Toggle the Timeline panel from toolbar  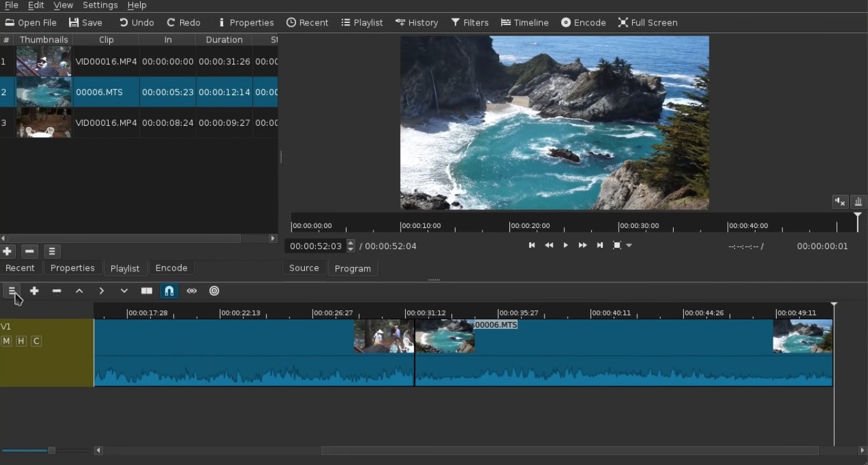click(x=525, y=22)
